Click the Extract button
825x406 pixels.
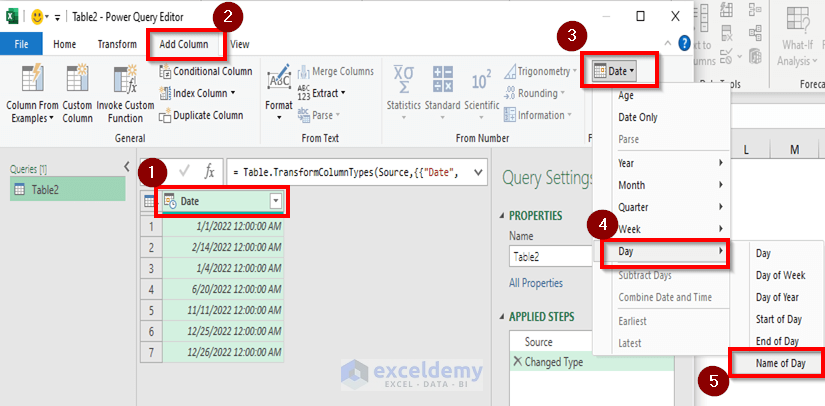(321, 93)
